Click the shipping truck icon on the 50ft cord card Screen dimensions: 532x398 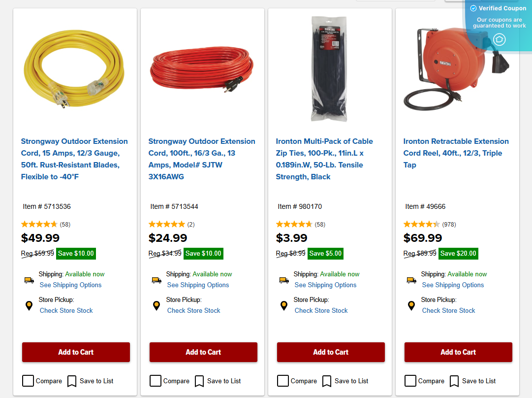click(29, 279)
